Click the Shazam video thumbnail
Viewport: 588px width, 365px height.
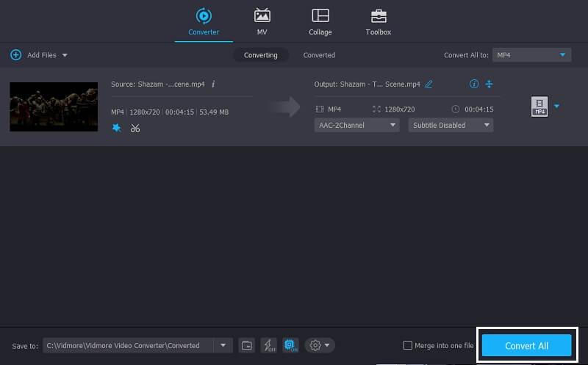(x=54, y=106)
